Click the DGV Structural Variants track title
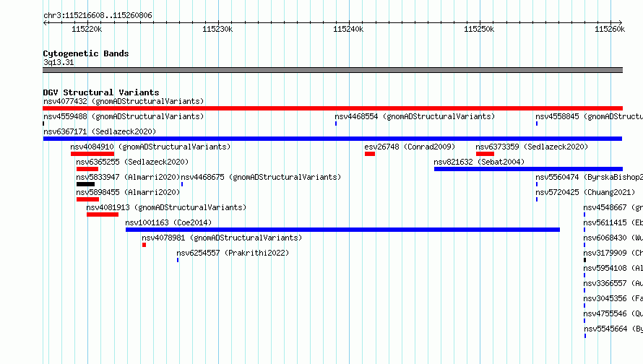 point(101,92)
